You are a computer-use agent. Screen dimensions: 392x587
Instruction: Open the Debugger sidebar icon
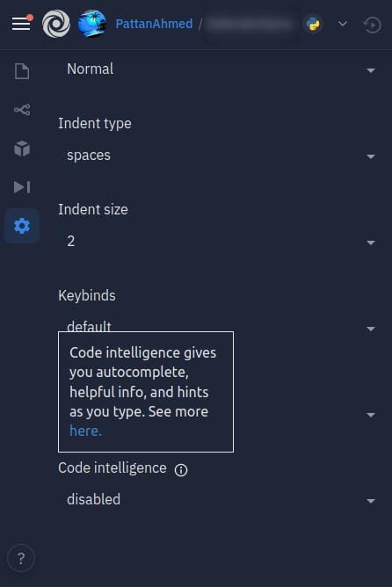click(22, 187)
